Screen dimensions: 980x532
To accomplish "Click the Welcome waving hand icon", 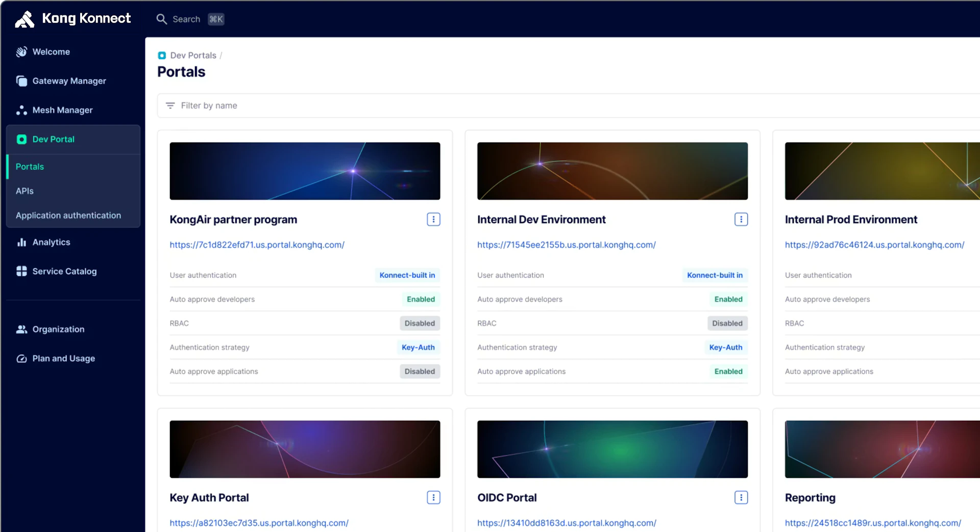I will coord(21,52).
